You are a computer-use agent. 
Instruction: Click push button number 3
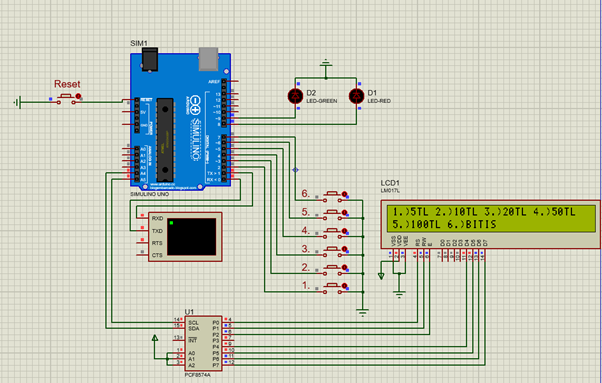pos(332,251)
